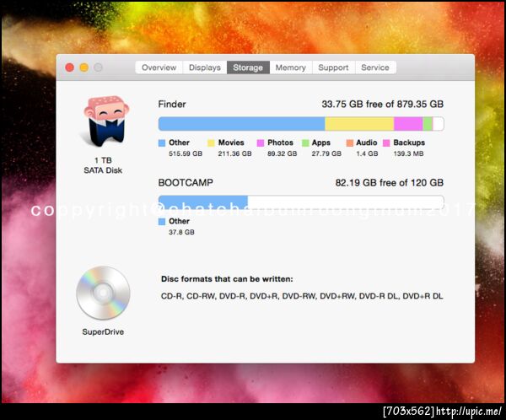The image size is (506, 420).
Task: Click the disabled gray zoom button
Action: (x=98, y=67)
